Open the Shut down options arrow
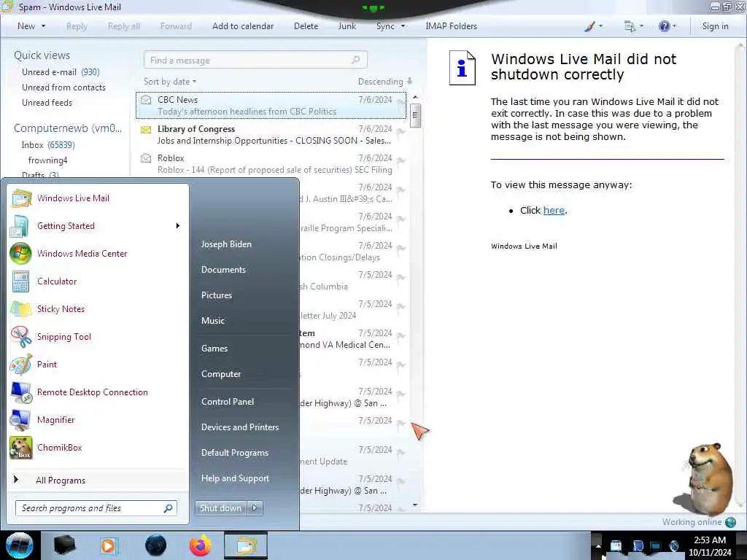747x560 pixels. pos(255,508)
